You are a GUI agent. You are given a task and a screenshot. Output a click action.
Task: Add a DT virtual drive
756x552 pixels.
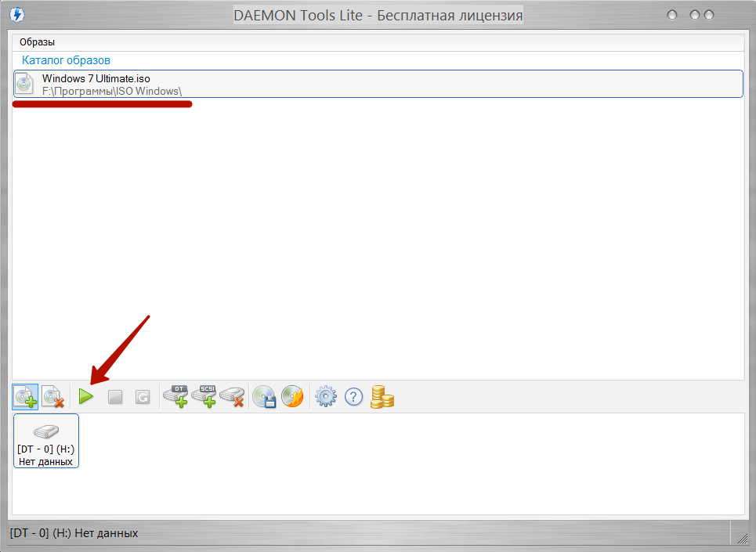(175, 397)
